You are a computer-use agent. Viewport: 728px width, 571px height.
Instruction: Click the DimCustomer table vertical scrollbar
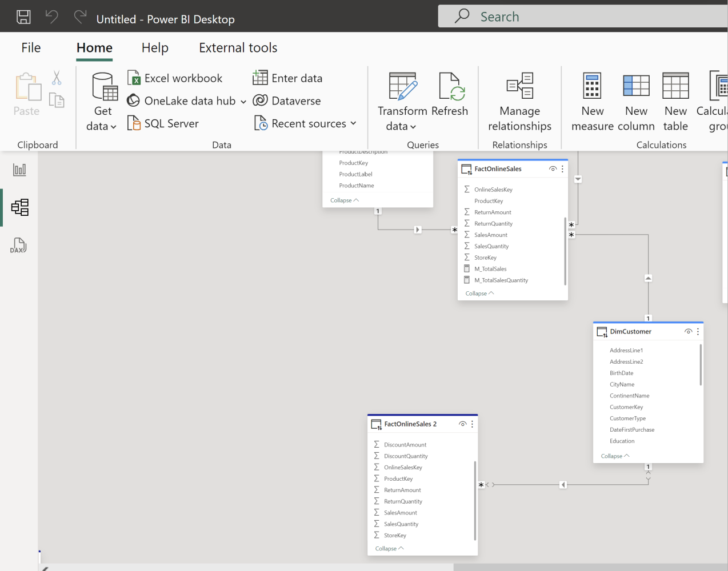coord(701,365)
